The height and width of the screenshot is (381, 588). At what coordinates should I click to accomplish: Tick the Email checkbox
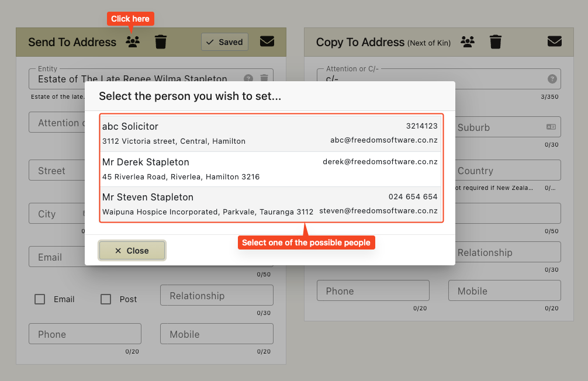point(40,299)
